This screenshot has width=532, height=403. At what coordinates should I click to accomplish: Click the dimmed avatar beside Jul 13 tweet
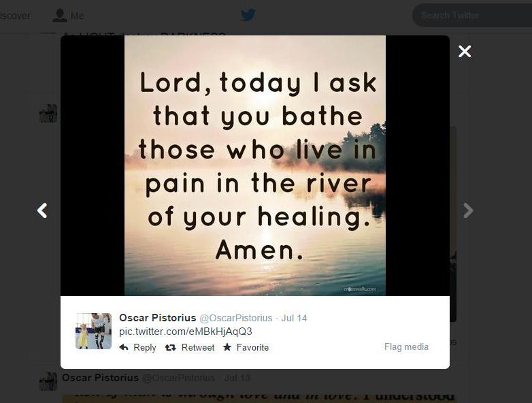[48, 382]
